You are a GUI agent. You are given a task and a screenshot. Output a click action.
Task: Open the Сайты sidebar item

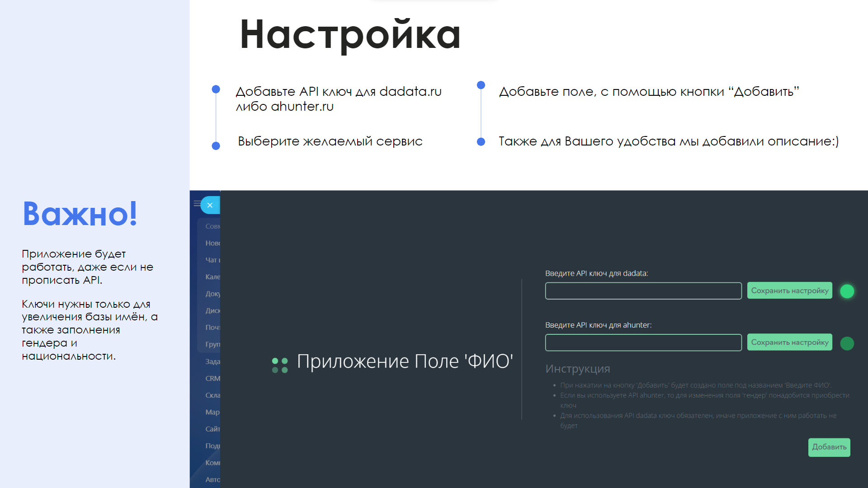212,429
